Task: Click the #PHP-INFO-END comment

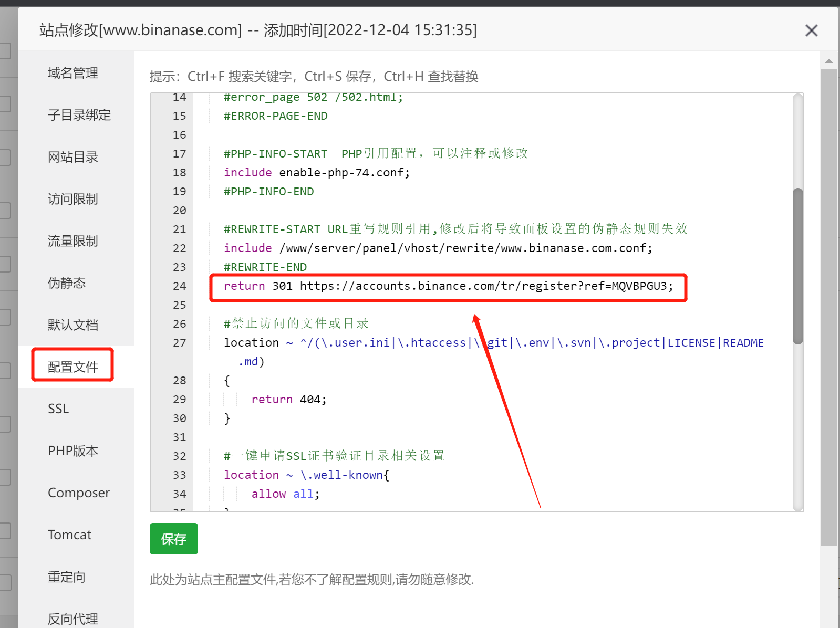Action: pos(269,192)
